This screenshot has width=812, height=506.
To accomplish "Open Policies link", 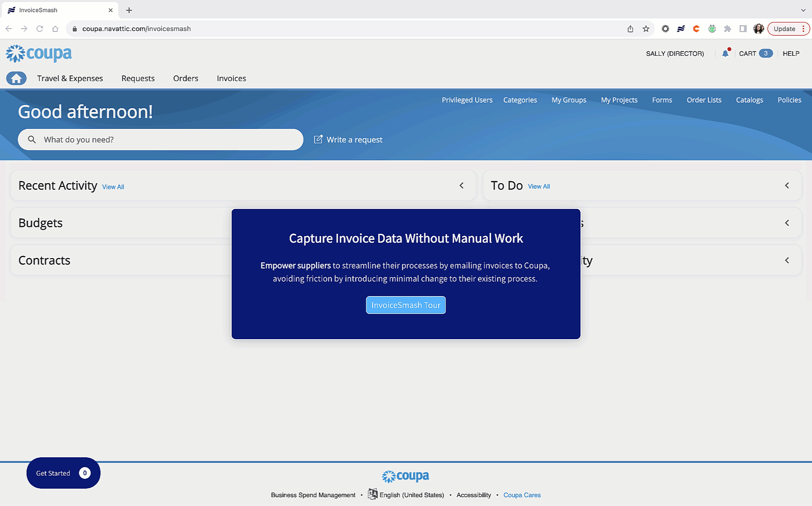I will pyautogui.click(x=790, y=100).
